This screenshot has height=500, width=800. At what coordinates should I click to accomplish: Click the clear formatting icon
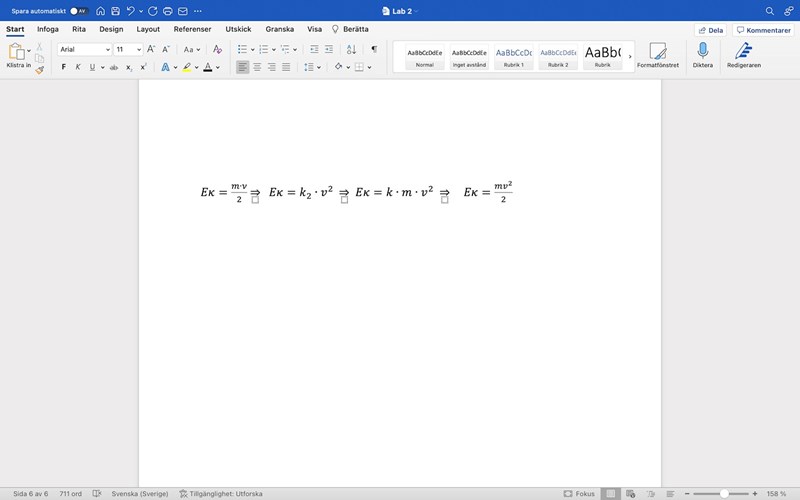click(217, 49)
